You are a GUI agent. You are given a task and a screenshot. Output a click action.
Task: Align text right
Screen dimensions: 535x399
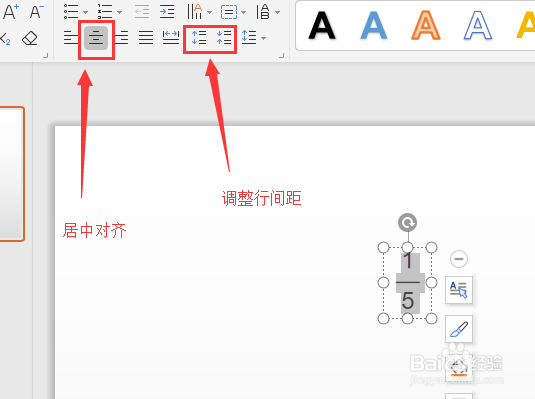pyautogui.click(x=121, y=38)
